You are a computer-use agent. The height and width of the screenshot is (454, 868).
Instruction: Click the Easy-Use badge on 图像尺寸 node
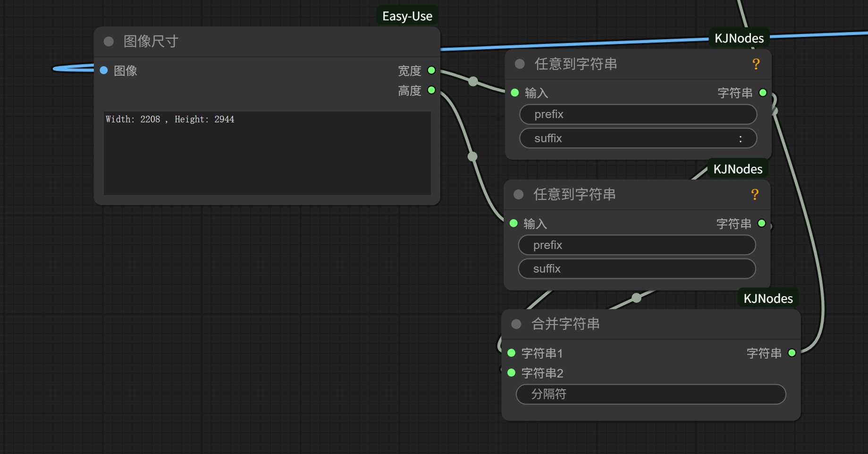point(407,16)
